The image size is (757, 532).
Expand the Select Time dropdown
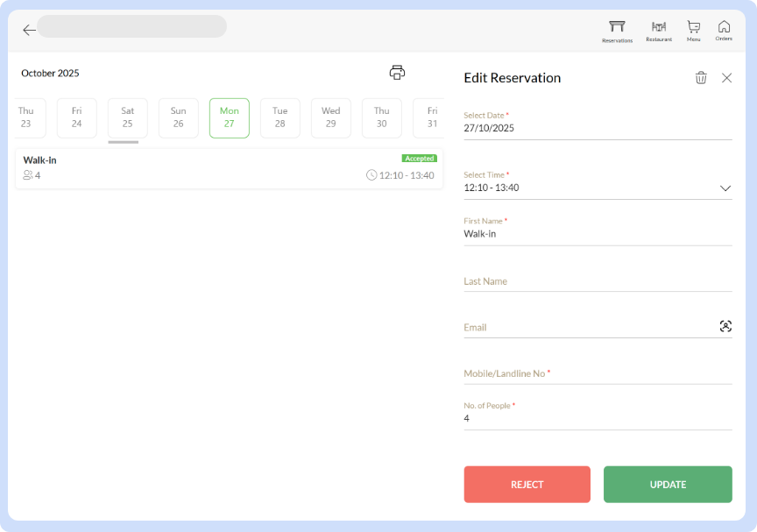(x=725, y=188)
